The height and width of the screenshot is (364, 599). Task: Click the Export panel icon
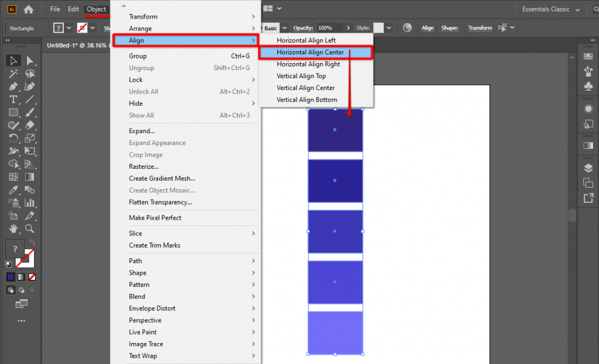(x=588, y=199)
